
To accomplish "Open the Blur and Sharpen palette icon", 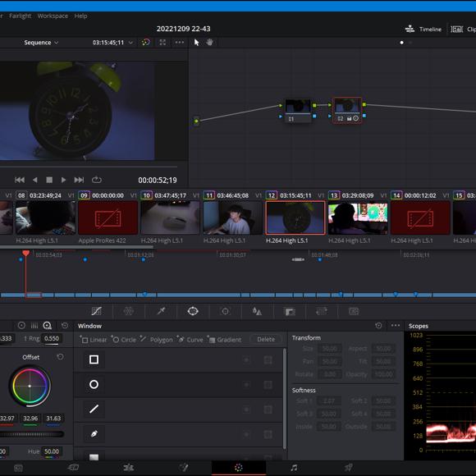I will [x=257, y=311].
